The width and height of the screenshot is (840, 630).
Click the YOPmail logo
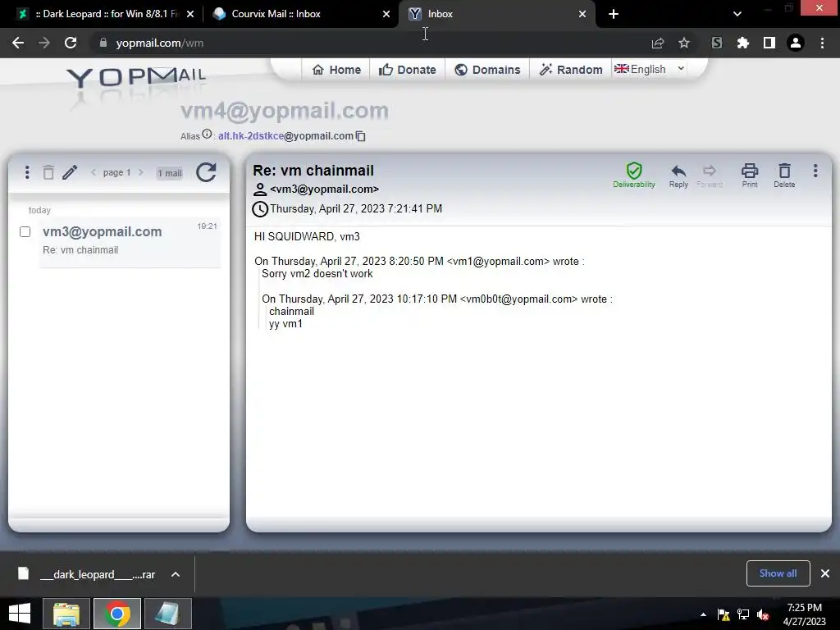coord(137,78)
